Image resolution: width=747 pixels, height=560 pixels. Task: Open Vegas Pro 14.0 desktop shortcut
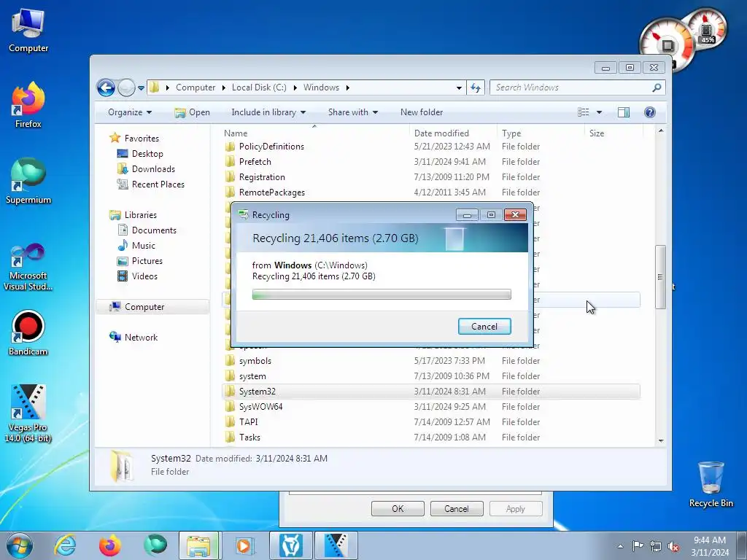click(x=28, y=413)
